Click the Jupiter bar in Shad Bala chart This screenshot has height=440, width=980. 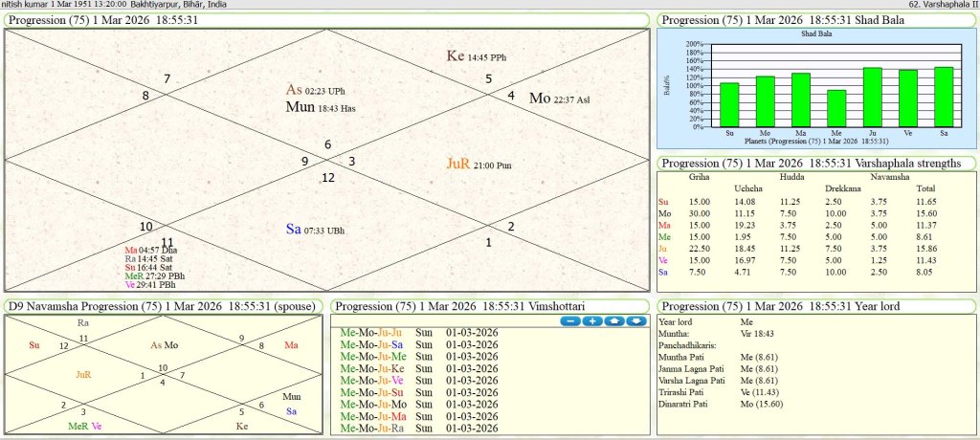tap(873, 97)
